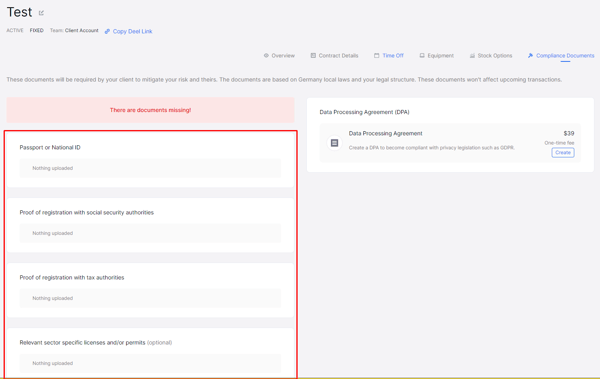Open the Overview tab
Image resolution: width=600 pixels, height=379 pixels.
point(279,56)
